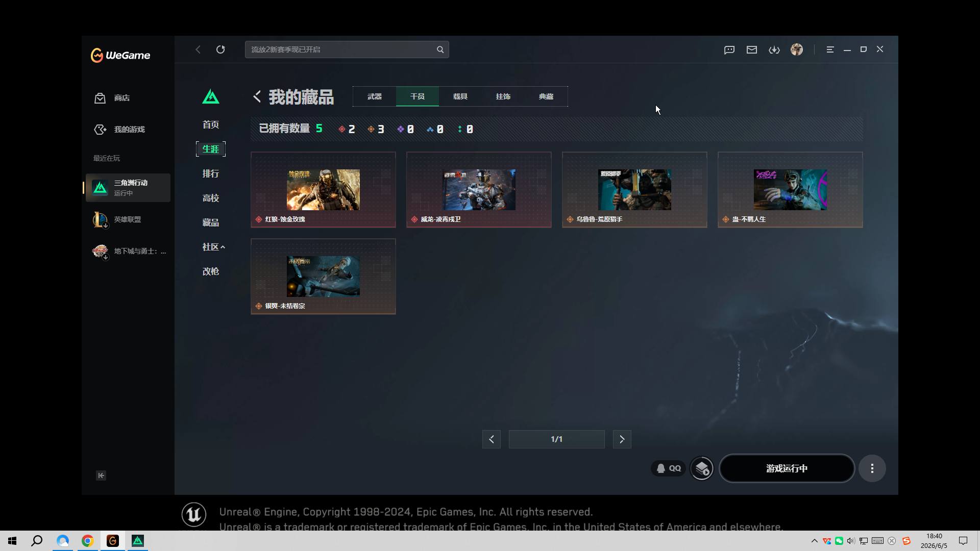980x551 pixels.
Task: Click the WeGame logo
Action: 120,55
